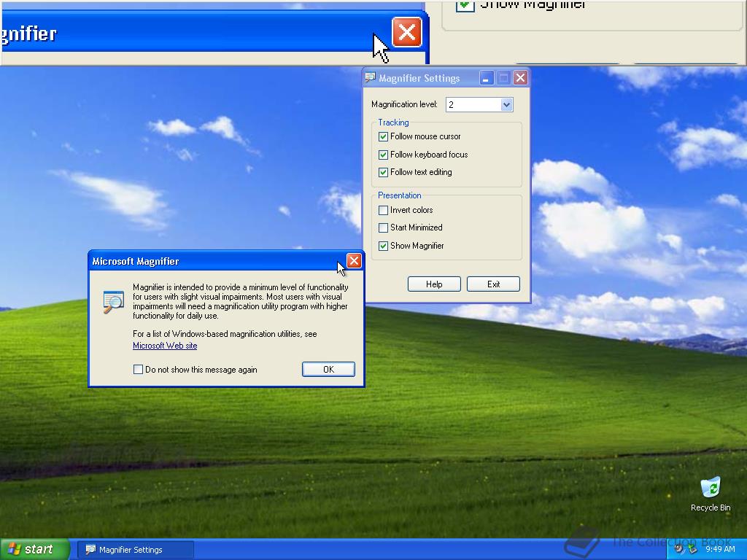Click OK in the Microsoft Magnifier dialog
The image size is (747, 560).
pos(328,370)
